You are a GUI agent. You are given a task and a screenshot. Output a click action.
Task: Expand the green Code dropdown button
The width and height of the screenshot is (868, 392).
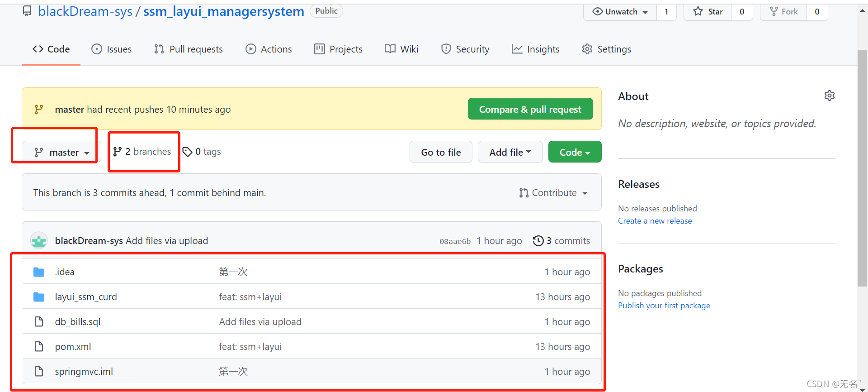[575, 152]
